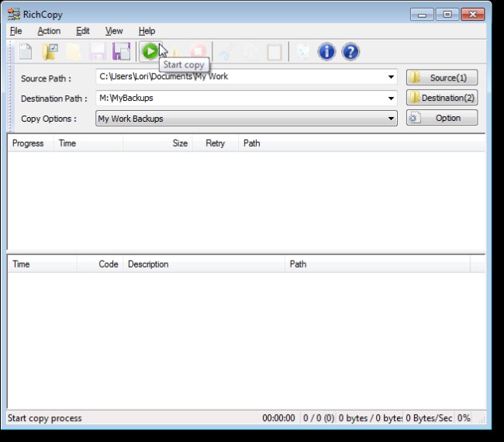
Task: Click the greyed-out plain folder toolbar icon
Action: [74, 51]
